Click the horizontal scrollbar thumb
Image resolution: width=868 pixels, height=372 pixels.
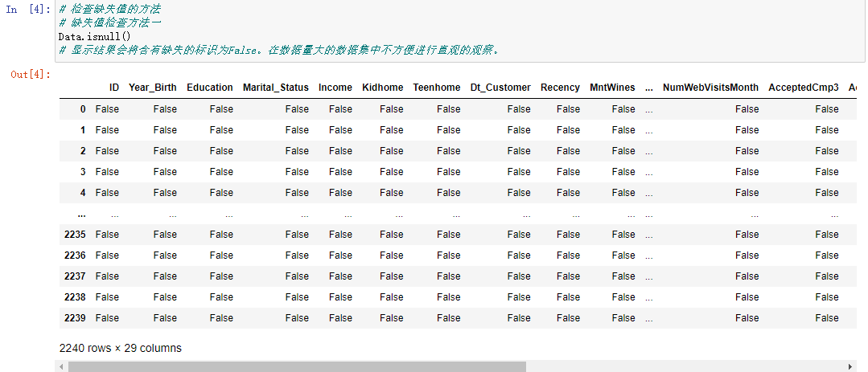pos(297,366)
